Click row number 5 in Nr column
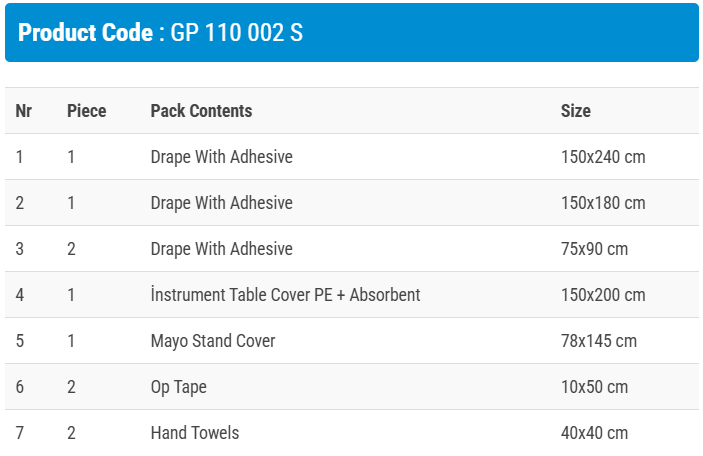The image size is (703, 456). click(20, 341)
